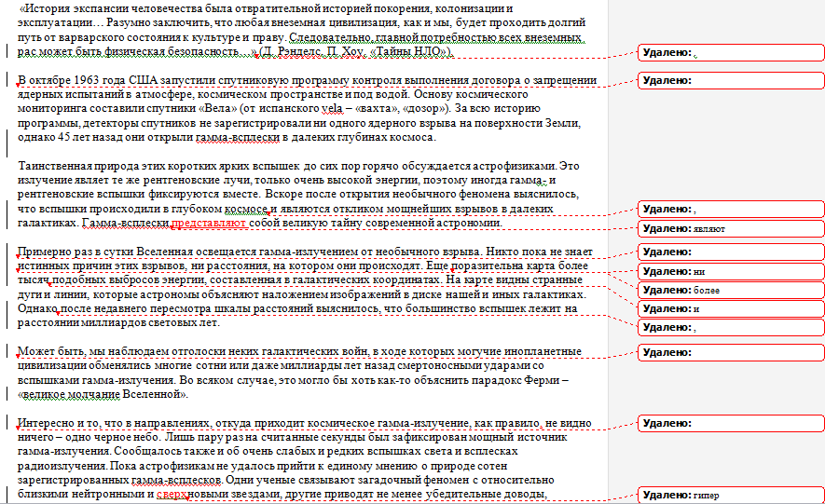The width and height of the screenshot is (825, 504).
Task: Click the book title '«Тайны НЛО»'
Action: point(409,51)
